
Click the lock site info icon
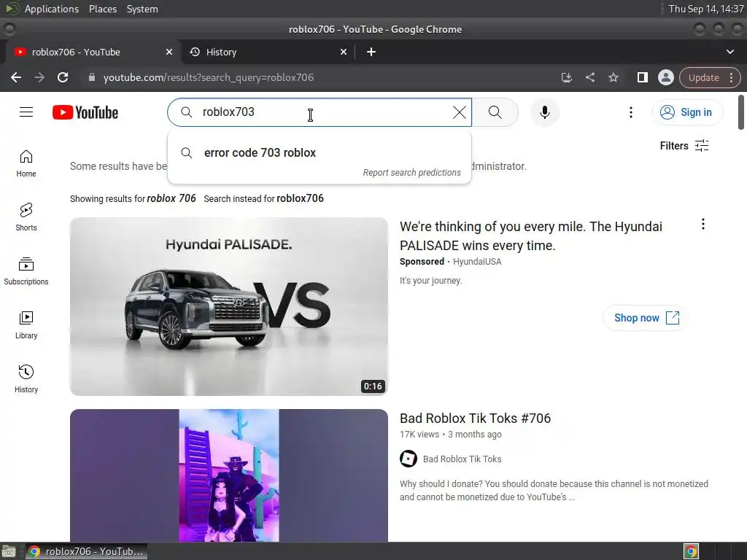point(91,77)
